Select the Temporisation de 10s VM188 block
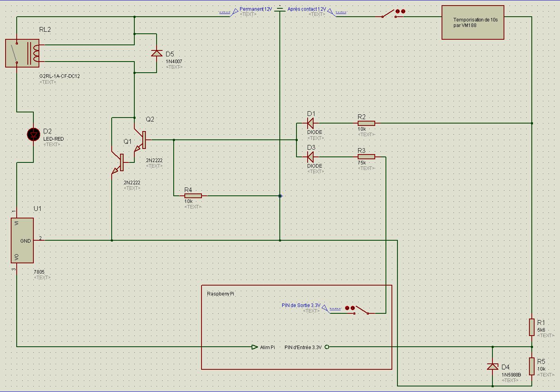 pos(473,22)
